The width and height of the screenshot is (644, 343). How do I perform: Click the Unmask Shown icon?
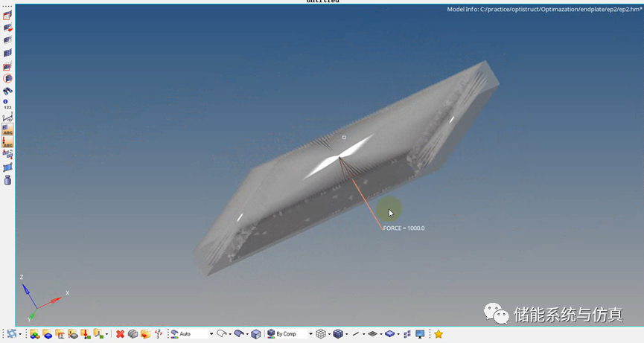(7, 65)
